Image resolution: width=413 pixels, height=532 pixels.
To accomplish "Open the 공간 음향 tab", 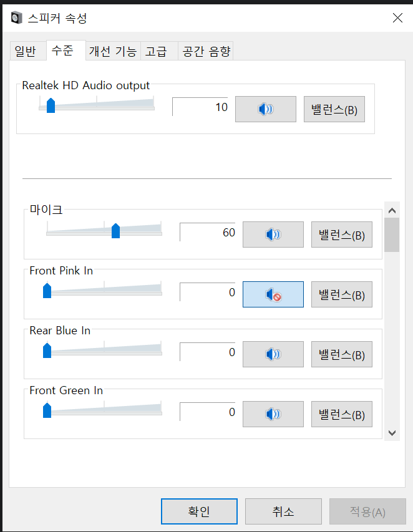I will [206, 51].
